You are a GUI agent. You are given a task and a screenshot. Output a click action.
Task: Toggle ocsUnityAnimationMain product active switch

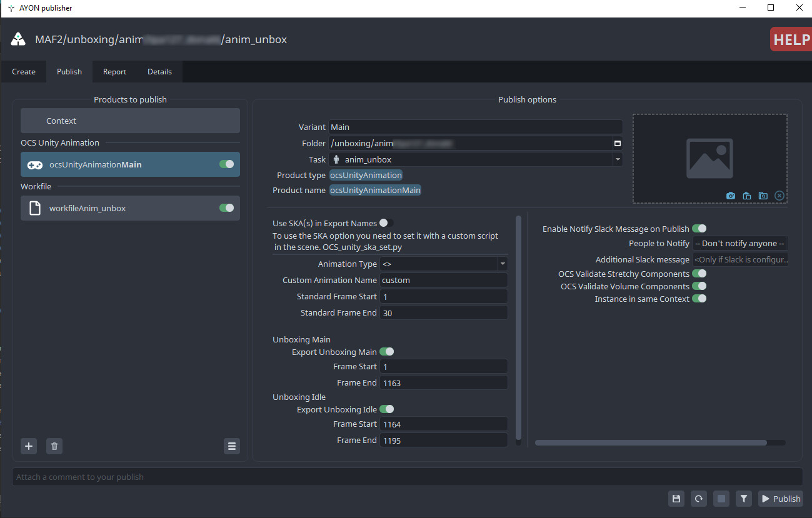coord(226,164)
